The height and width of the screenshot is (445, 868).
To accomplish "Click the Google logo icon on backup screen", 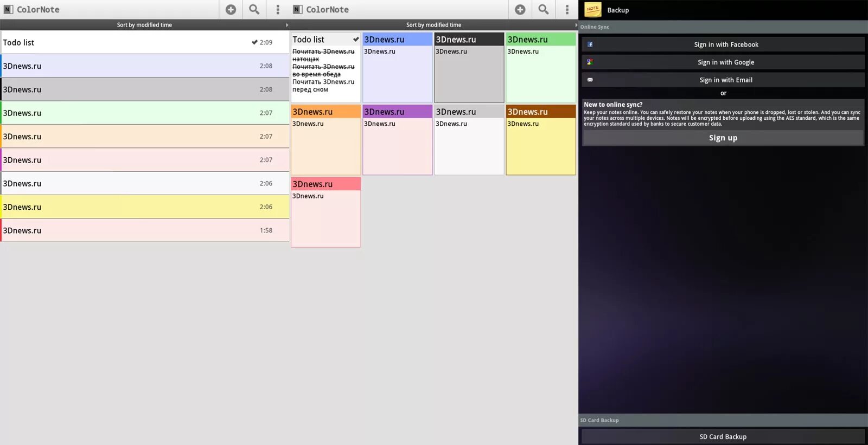I will tap(590, 62).
